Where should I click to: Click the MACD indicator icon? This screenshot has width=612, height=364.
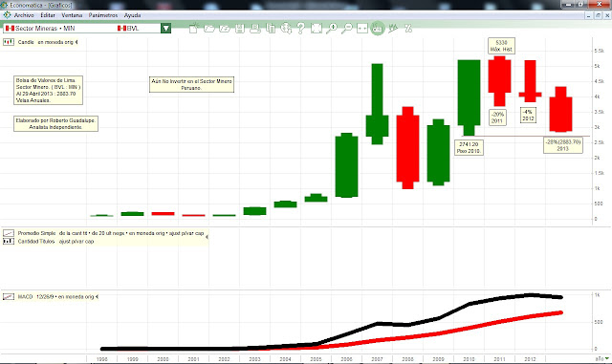(x=9, y=297)
